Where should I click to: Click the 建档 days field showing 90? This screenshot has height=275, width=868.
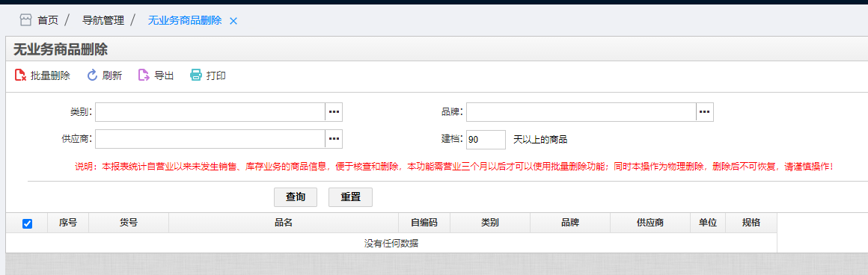[486, 140]
